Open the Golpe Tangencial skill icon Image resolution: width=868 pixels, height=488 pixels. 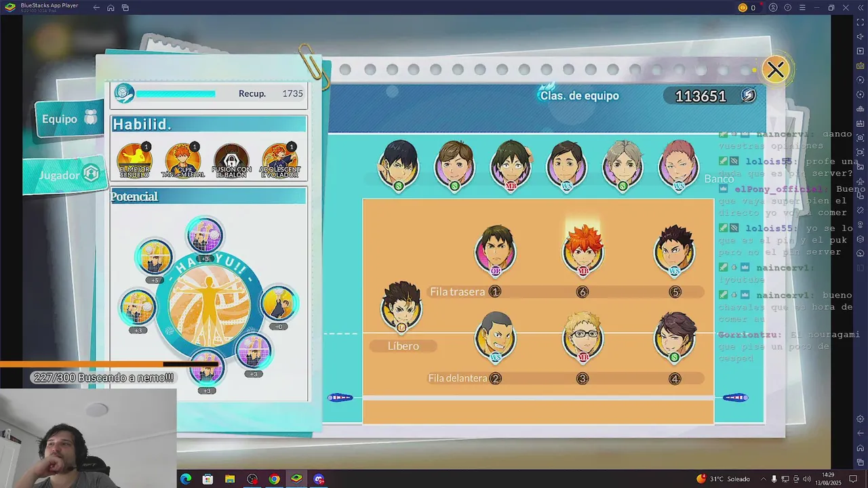[182, 161]
